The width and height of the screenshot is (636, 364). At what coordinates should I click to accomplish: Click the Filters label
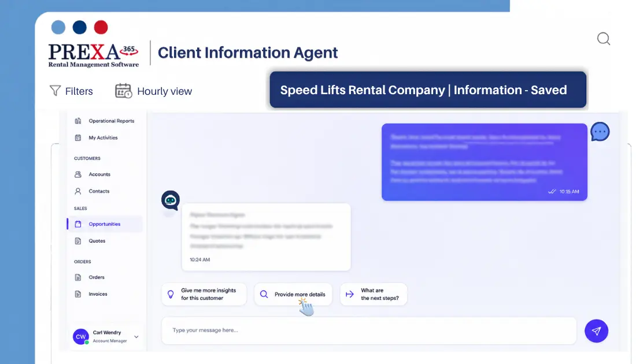(x=79, y=91)
